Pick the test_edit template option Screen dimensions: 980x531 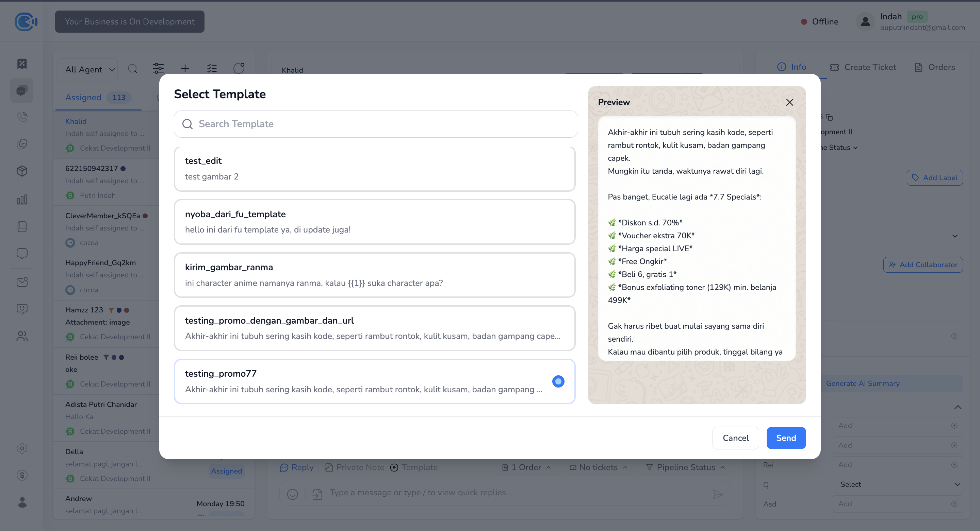[374, 168]
